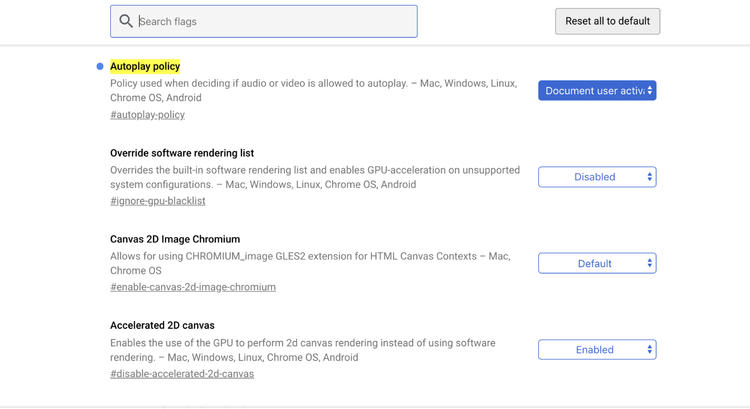
Task: Click the Accelerated 2D canvas heading
Action: 162,325
